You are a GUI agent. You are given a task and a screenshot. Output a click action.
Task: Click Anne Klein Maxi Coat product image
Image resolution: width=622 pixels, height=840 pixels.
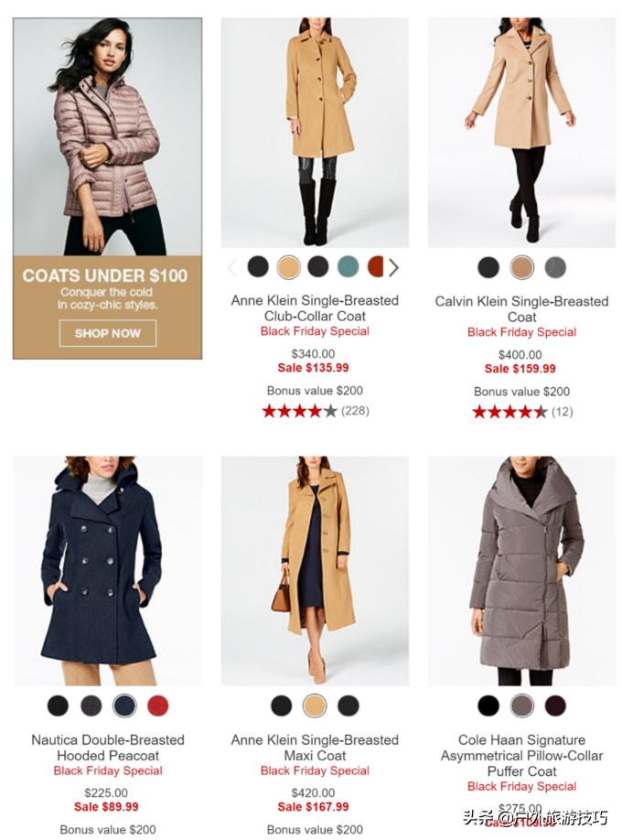coord(315,571)
